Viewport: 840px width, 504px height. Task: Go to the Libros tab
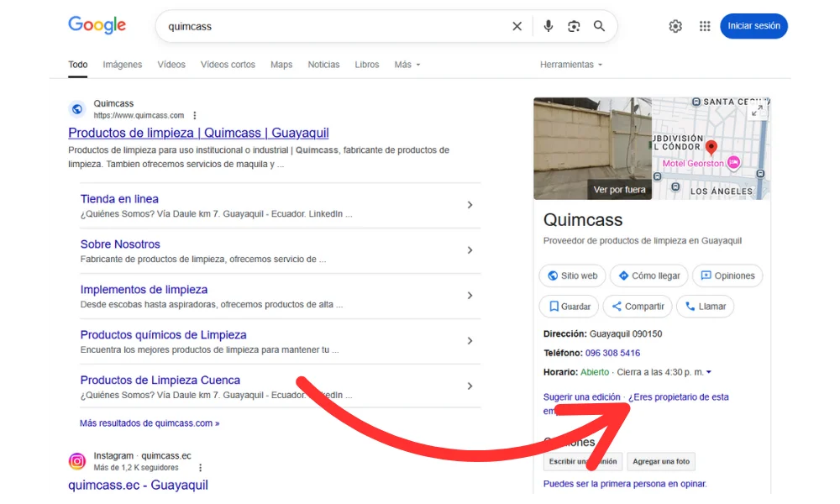tap(367, 65)
